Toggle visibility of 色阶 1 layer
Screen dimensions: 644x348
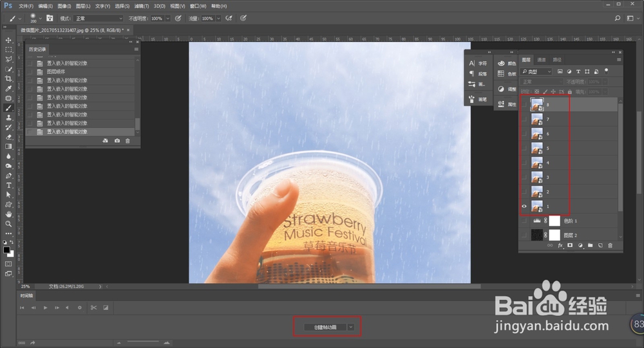524,221
